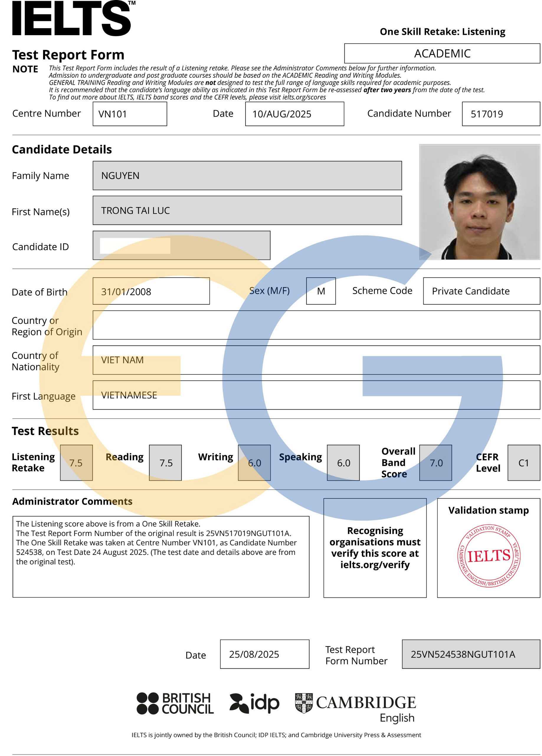Screen dimensions: 542x756
Task: Click the test date field 10/AUG/2025
Action: 294,114
